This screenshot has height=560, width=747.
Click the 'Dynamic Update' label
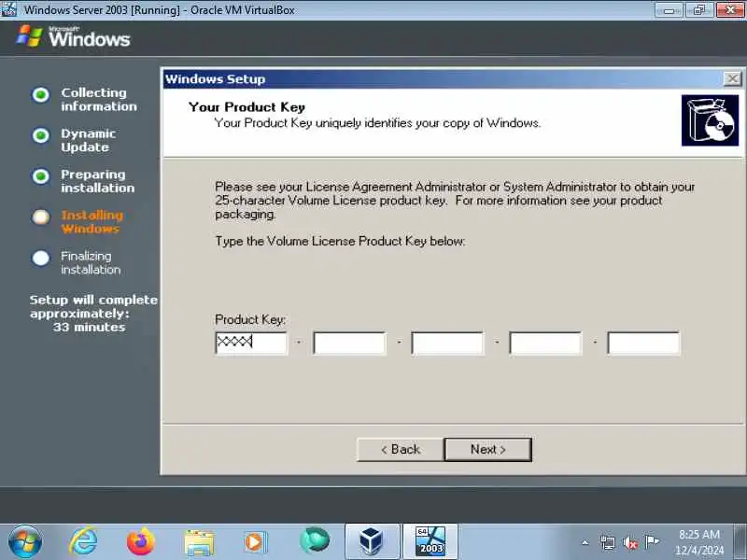tap(88, 140)
